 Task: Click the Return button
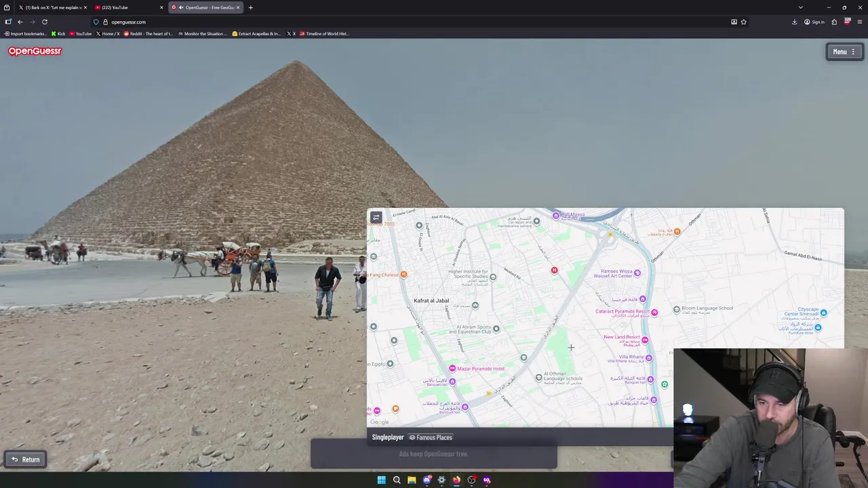tap(26, 460)
